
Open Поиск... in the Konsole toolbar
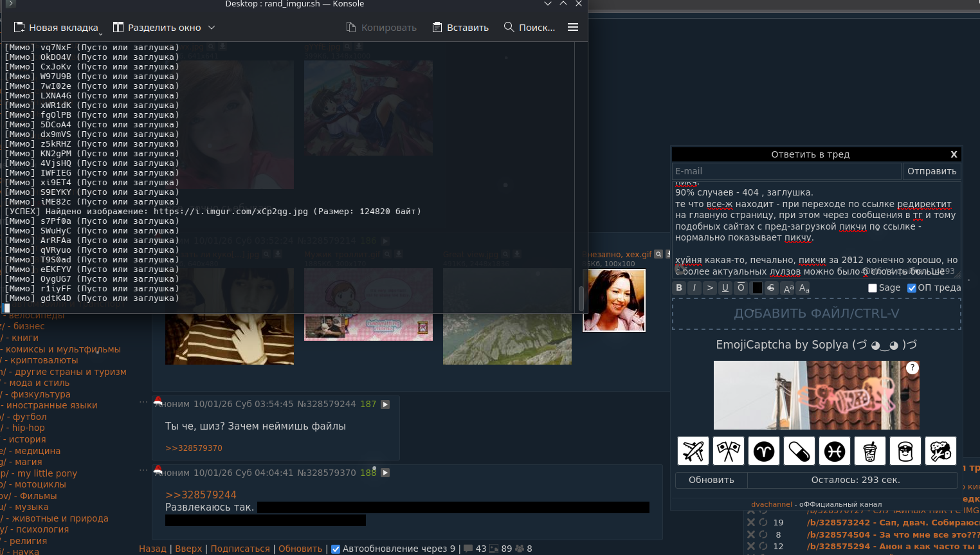529,28
